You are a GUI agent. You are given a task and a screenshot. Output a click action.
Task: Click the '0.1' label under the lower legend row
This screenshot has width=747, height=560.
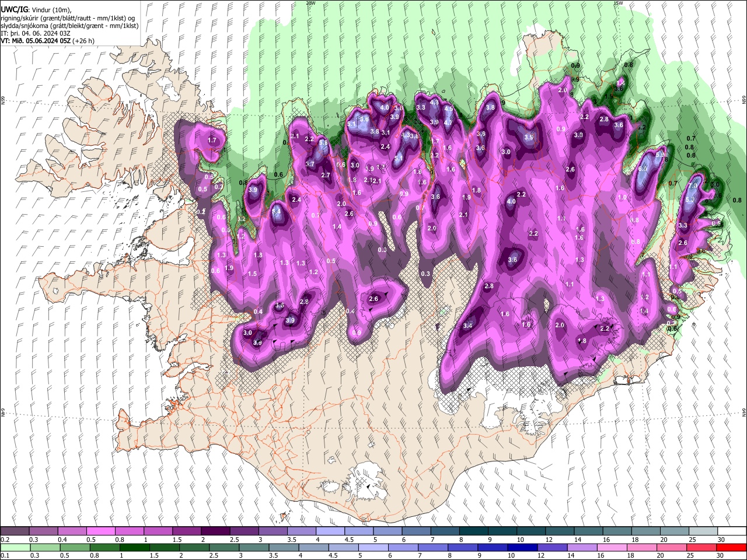[5, 556]
